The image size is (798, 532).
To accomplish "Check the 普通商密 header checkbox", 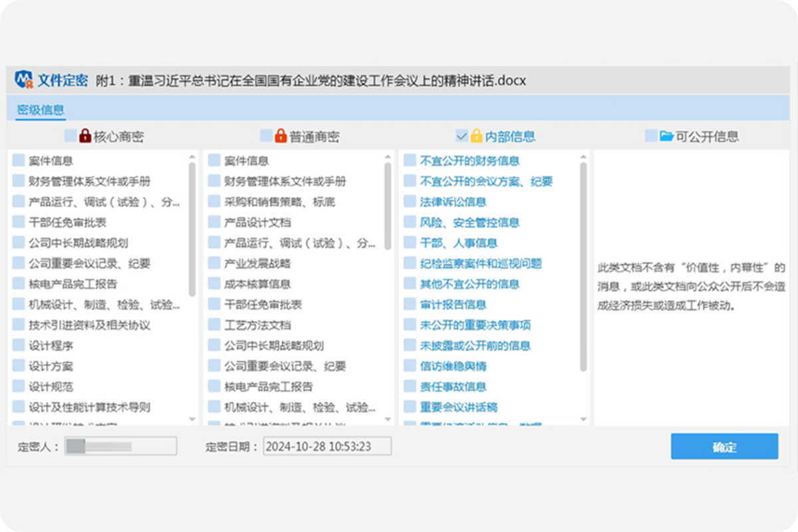I will pyautogui.click(x=266, y=136).
